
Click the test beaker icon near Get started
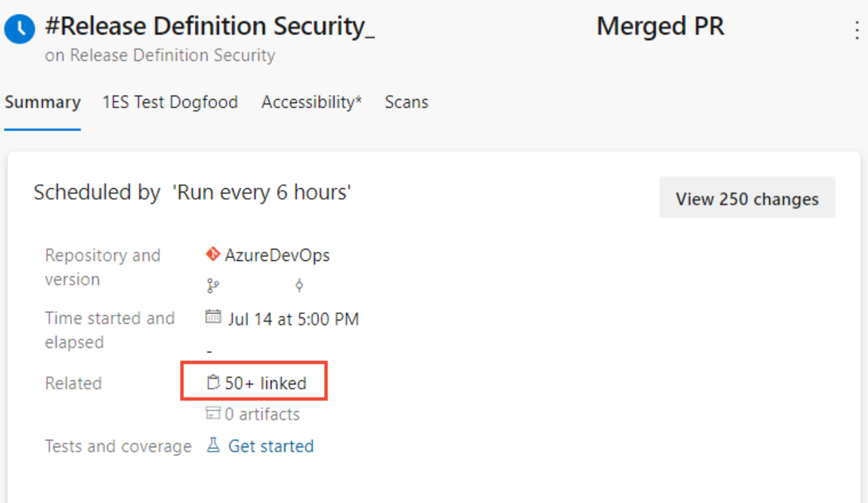213,445
